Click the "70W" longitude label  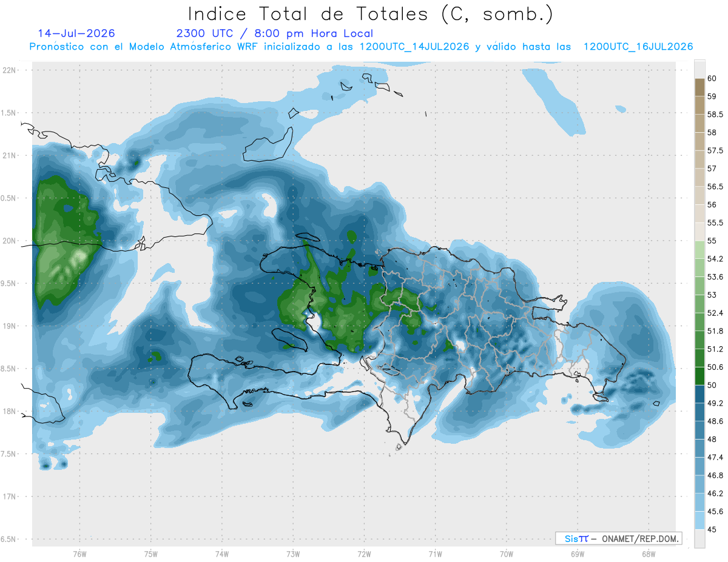pyautogui.click(x=507, y=553)
